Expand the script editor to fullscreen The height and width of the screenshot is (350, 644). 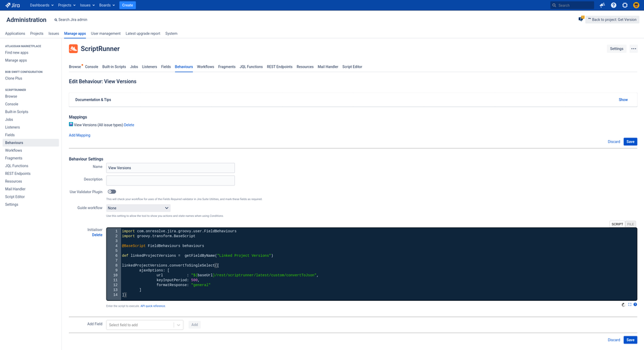coord(630,305)
